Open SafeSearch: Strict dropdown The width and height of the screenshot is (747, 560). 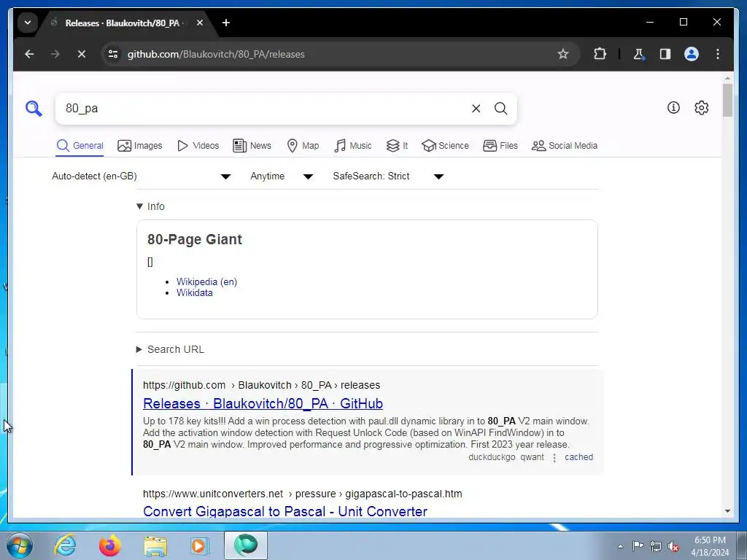[388, 176]
